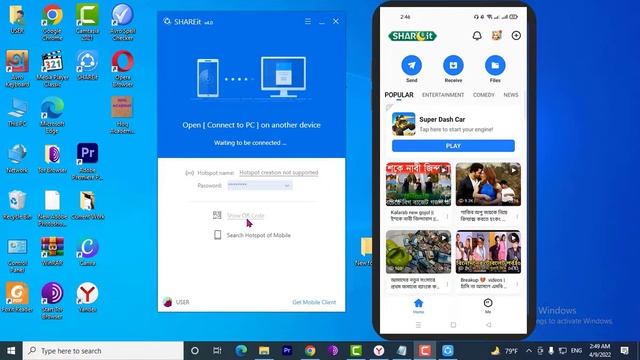Tap Android back navigation button

click(x=488, y=325)
